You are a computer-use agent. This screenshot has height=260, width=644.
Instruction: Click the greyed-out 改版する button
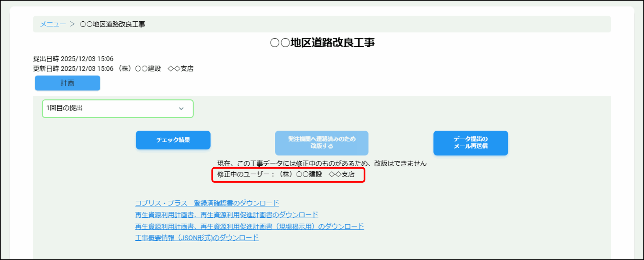(x=321, y=143)
